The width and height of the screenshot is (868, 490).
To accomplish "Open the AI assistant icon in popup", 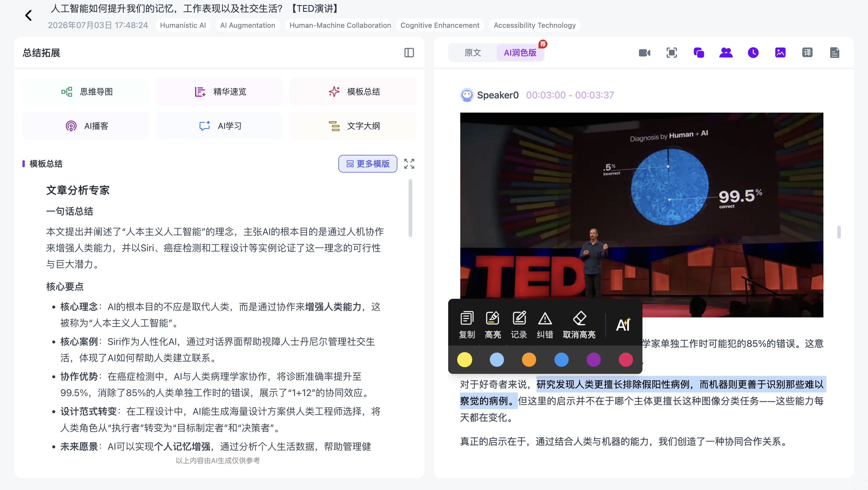I will pyautogui.click(x=623, y=324).
